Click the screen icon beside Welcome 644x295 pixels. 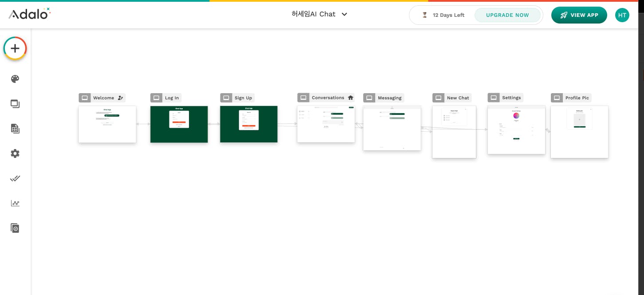[85, 98]
